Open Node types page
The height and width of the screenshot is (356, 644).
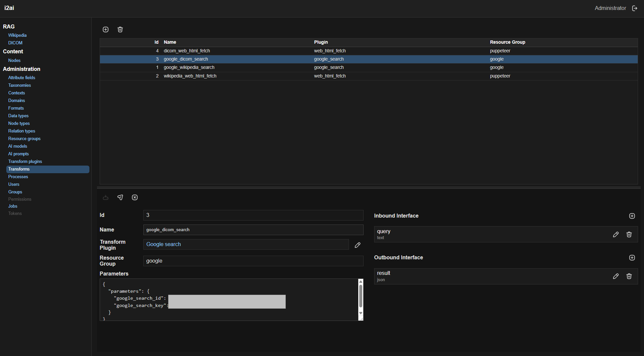[19, 123]
